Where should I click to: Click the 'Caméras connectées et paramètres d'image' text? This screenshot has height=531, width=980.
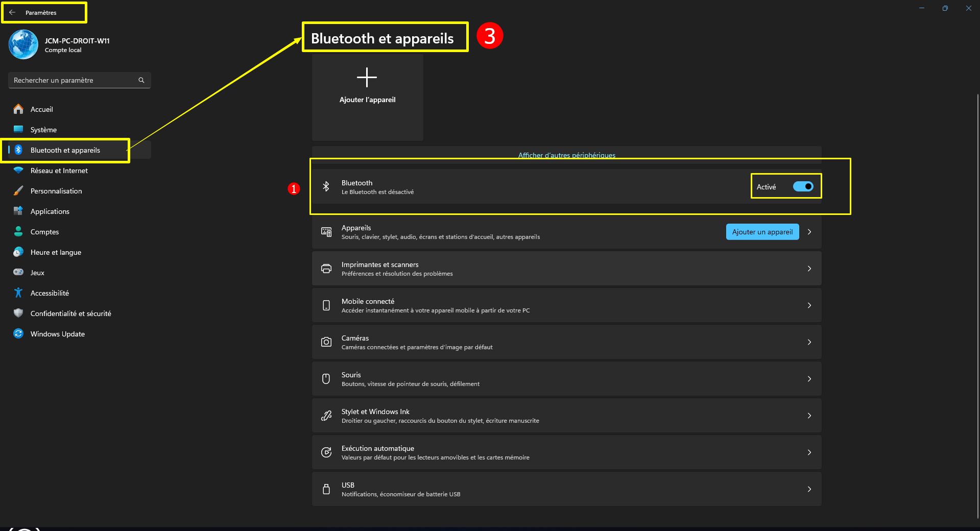point(417,347)
